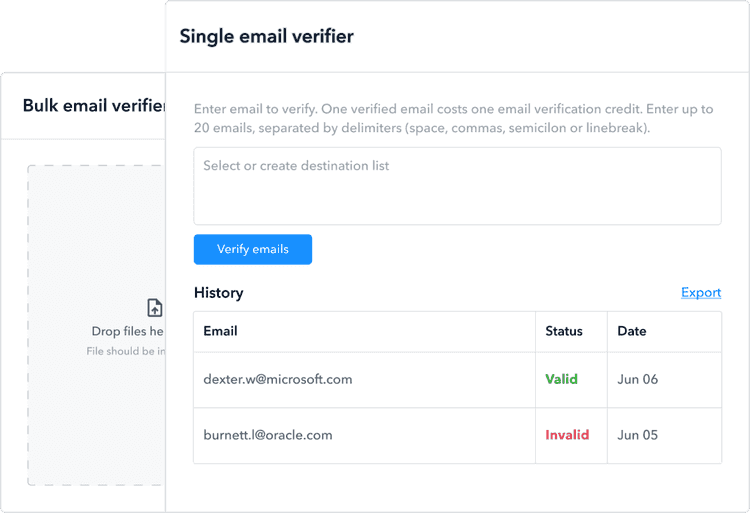750x513 pixels.
Task: Click the email verification instructions text
Action: tap(453, 118)
